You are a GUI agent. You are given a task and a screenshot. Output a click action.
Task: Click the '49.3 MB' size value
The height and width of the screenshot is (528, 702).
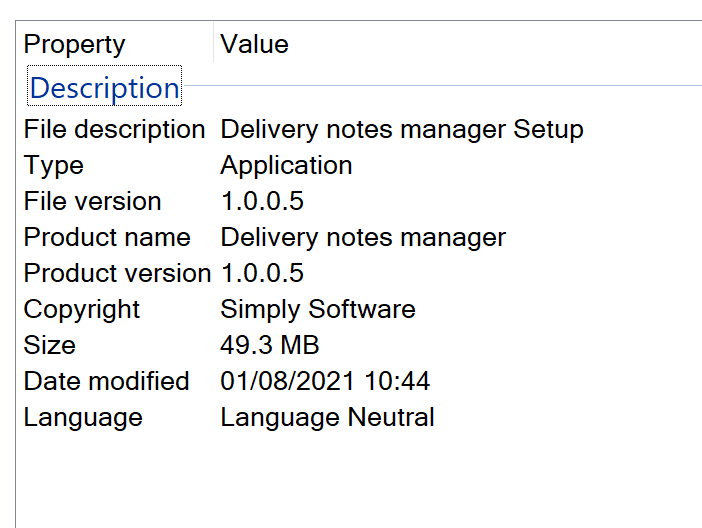269,346
